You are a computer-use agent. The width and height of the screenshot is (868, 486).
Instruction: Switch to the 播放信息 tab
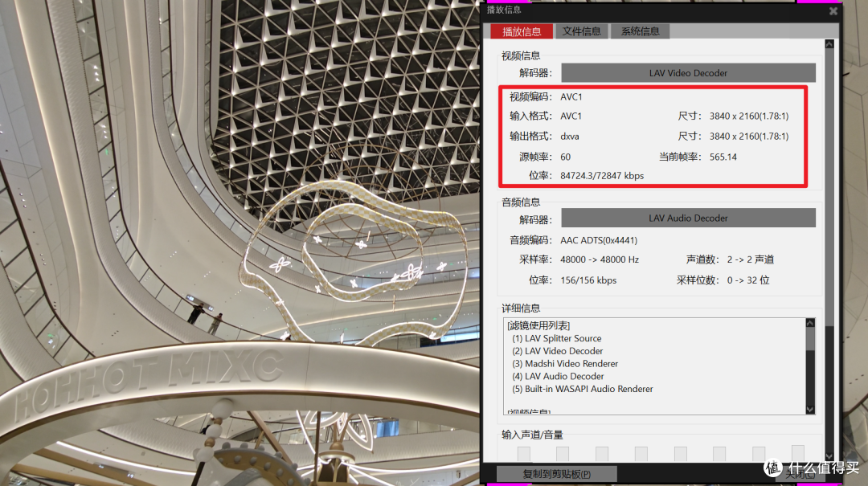pyautogui.click(x=522, y=31)
